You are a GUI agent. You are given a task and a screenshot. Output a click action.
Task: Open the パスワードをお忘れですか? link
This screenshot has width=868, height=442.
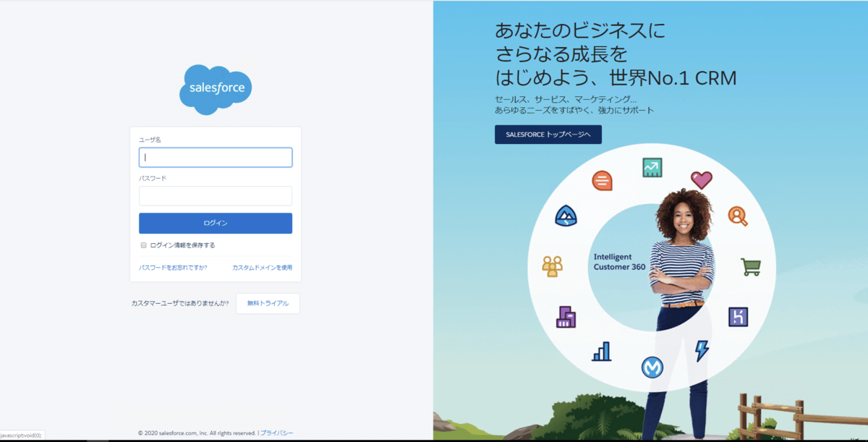(173, 268)
